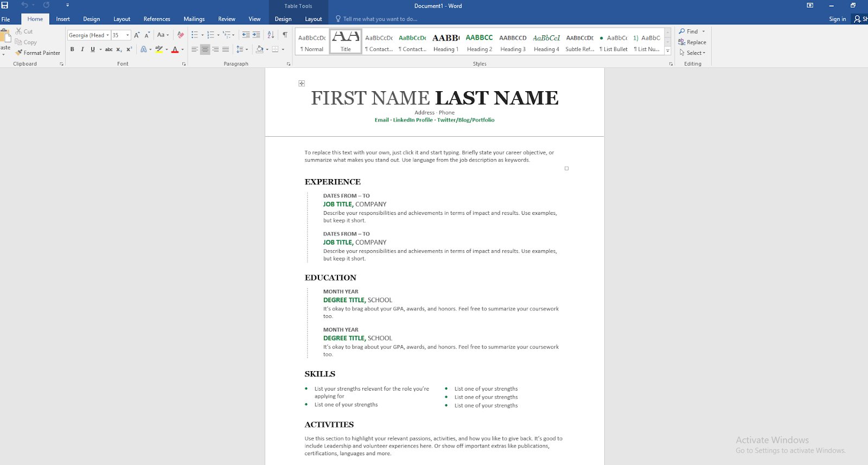This screenshot has height=465, width=868.
Task: Toggle Strikethrough formatting
Action: (109, 49)
